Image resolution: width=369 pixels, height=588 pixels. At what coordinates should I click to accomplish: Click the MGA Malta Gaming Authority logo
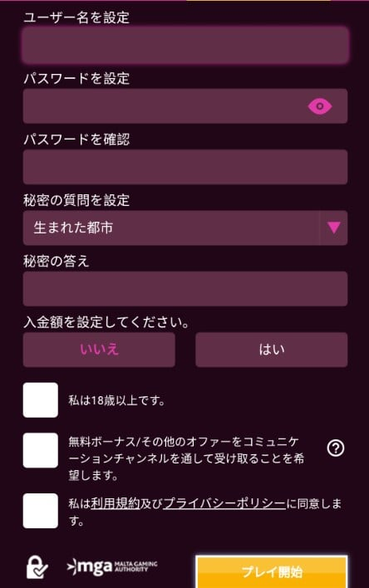click(112, 566)
